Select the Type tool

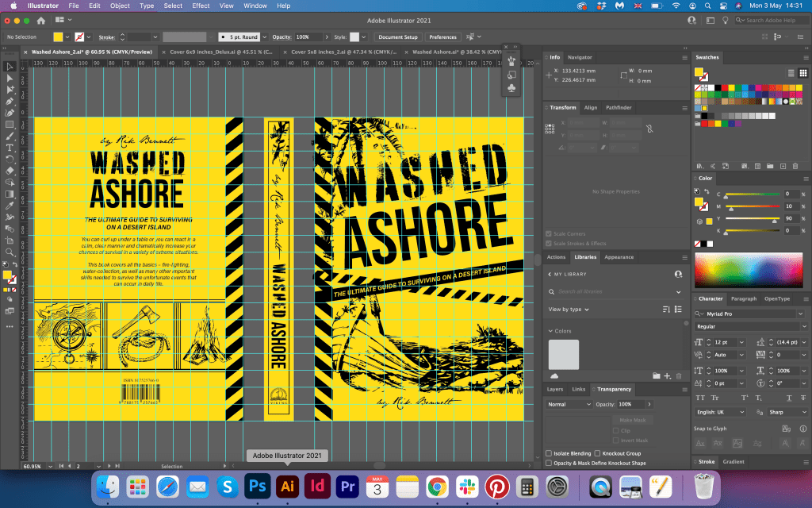tap(10, 148)
